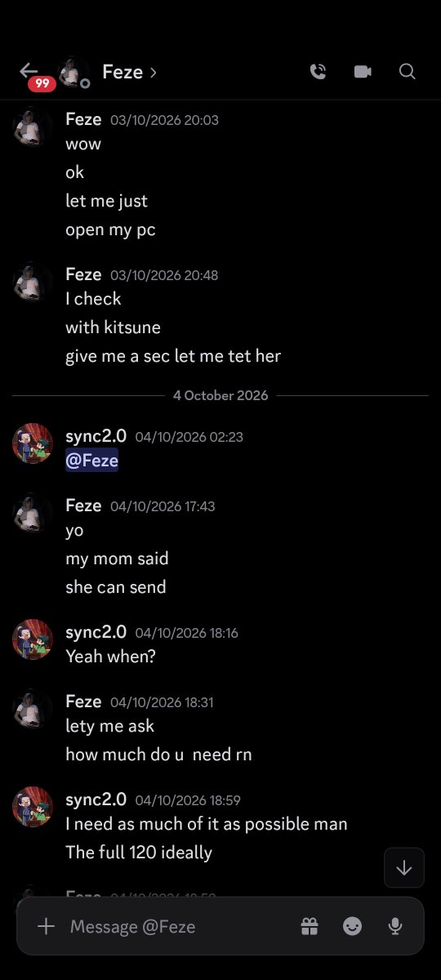Tap the microphone voice message icon
441x980 pixels.
395,926
